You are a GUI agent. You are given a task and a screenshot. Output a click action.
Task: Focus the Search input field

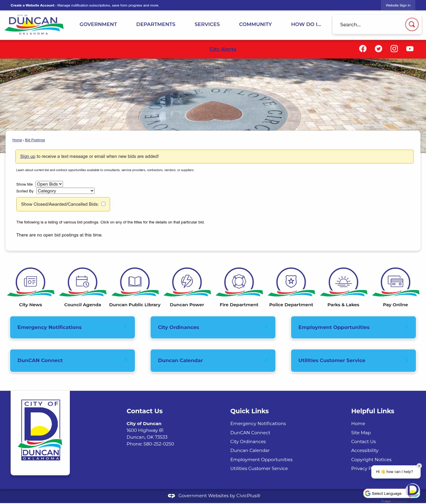[370, 25]
